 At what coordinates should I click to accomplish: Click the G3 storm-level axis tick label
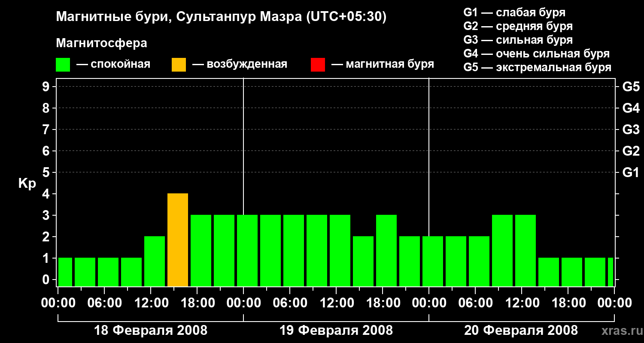tap(631, 129)
